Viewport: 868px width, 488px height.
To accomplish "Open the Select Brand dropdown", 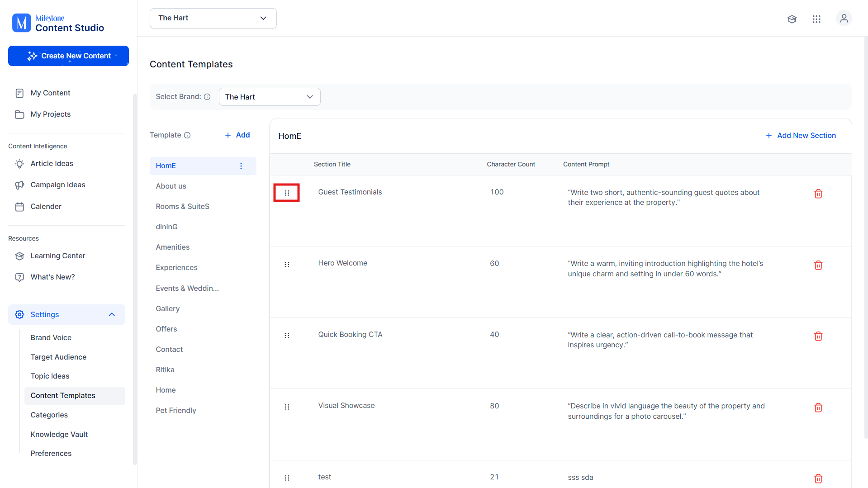I will tap(270, 97).
